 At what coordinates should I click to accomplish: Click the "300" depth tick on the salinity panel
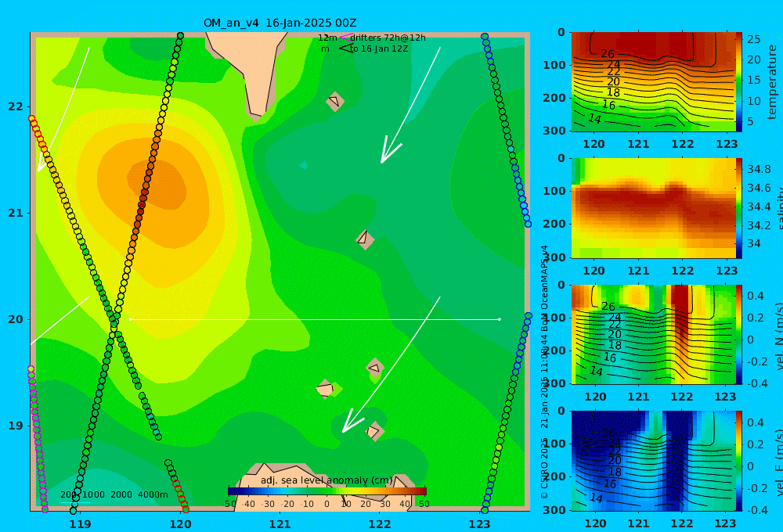[x=554, y=257]
